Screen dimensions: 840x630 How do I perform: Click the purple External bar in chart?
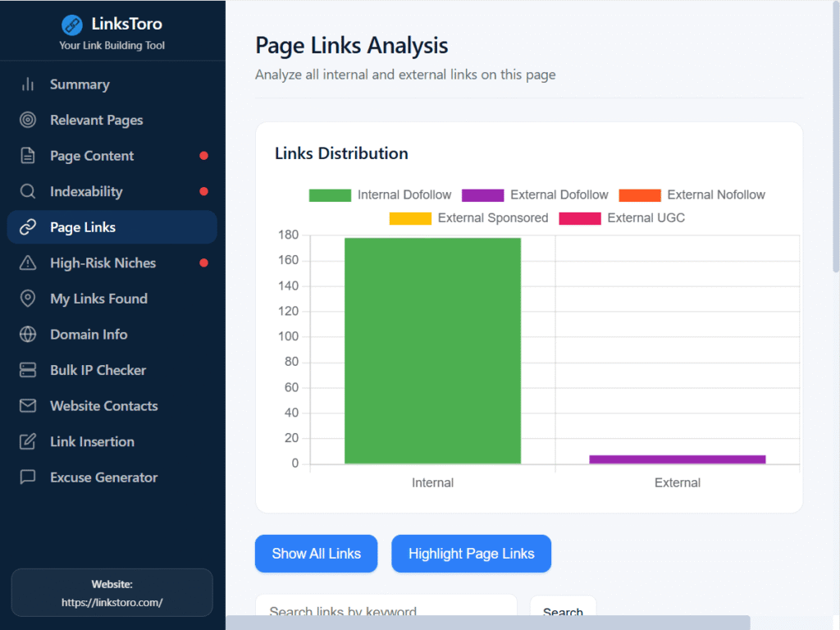677,459
